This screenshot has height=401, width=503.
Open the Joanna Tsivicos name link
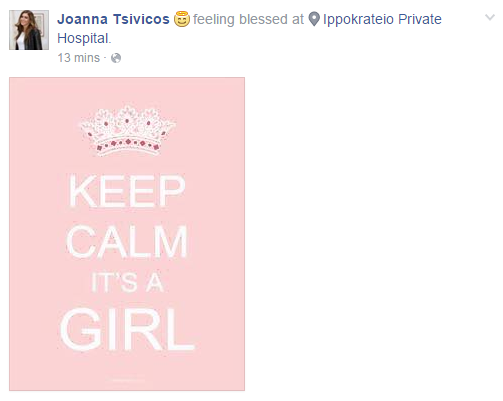coord(113,19)
